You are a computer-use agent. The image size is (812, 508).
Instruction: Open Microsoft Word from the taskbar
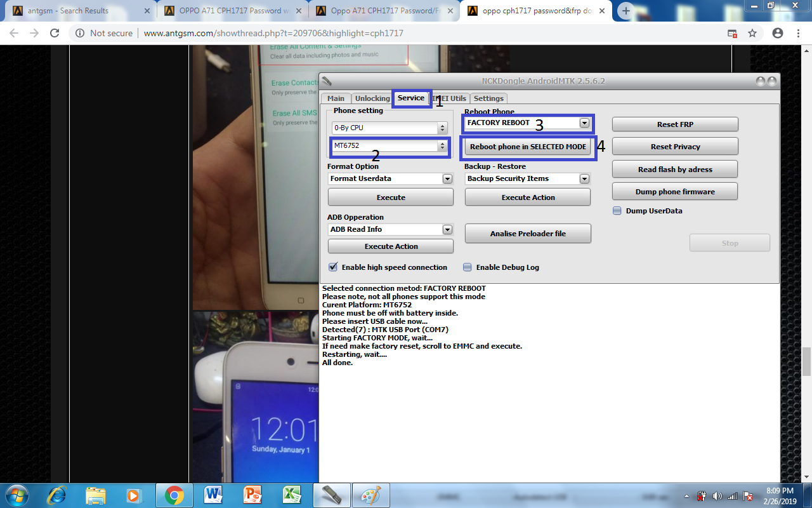click(x=213, y=495)
